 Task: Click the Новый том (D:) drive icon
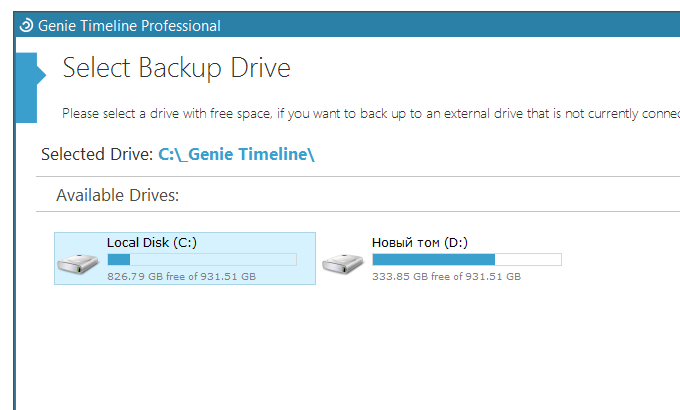coord(343,262)
